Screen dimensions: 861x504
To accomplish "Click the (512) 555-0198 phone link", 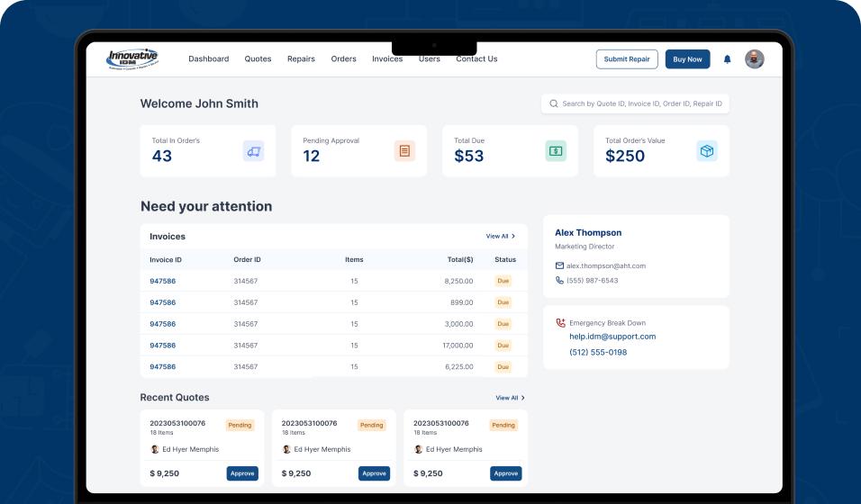I will (598, 353).
